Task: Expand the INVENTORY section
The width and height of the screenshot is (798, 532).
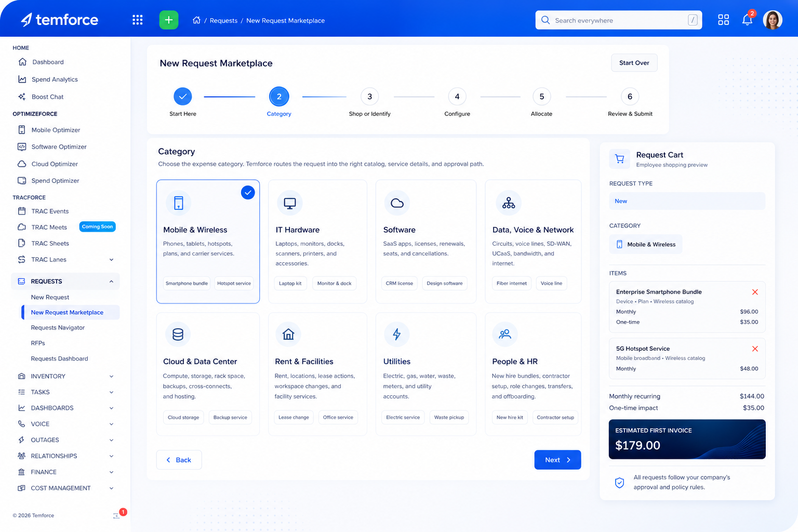Action: click(111, 376)
